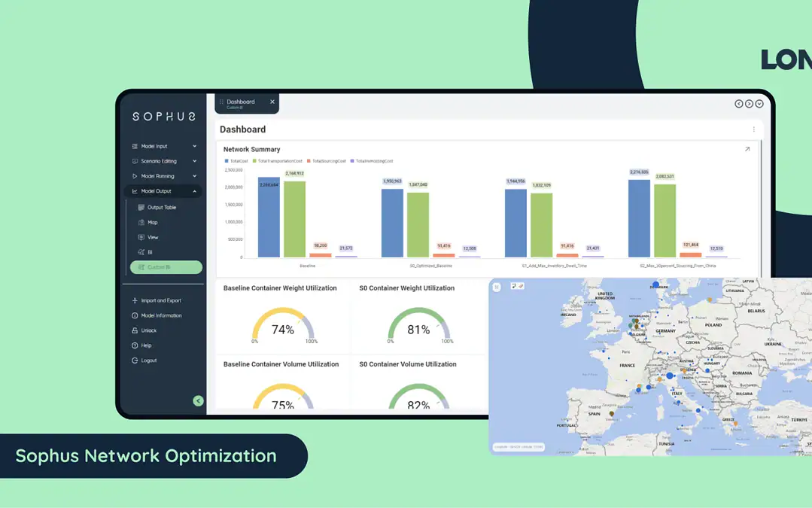
Task: Expand the Scenario Editing menu chevron
Action: coord(195,161)
